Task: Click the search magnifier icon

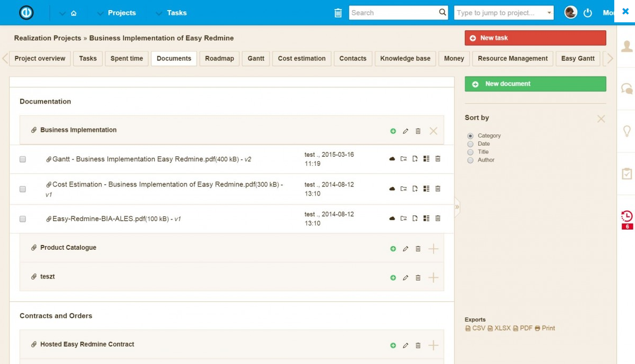Action: 442,13
